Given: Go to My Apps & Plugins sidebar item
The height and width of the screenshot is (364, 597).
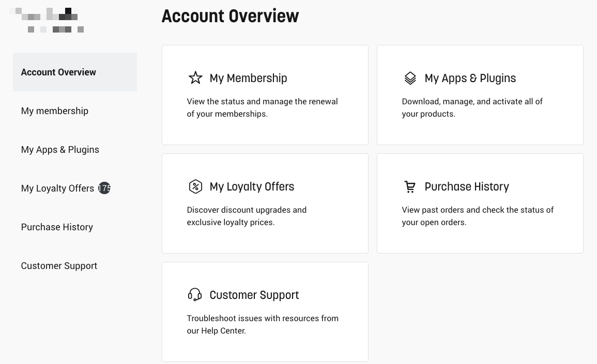Looking at the screenshot, I should (60, 150).
